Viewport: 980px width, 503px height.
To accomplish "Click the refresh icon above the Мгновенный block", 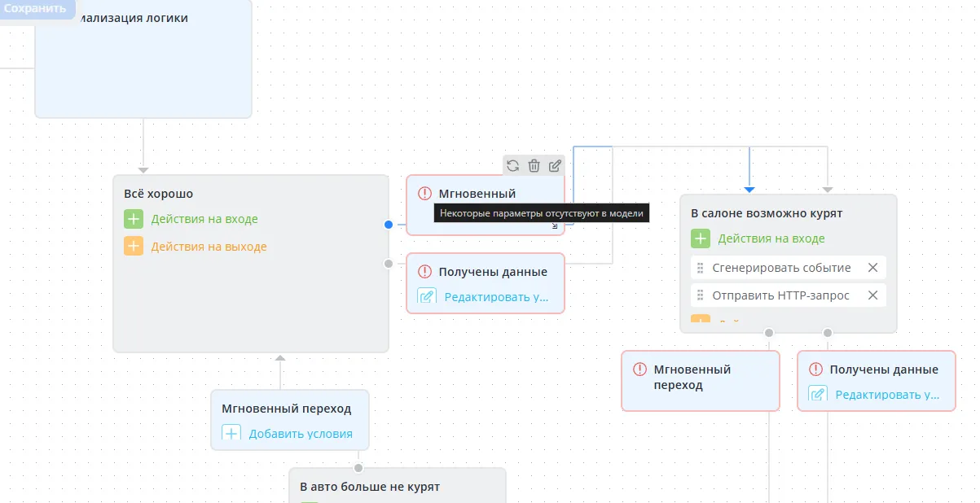I will [x=512, y=166].
